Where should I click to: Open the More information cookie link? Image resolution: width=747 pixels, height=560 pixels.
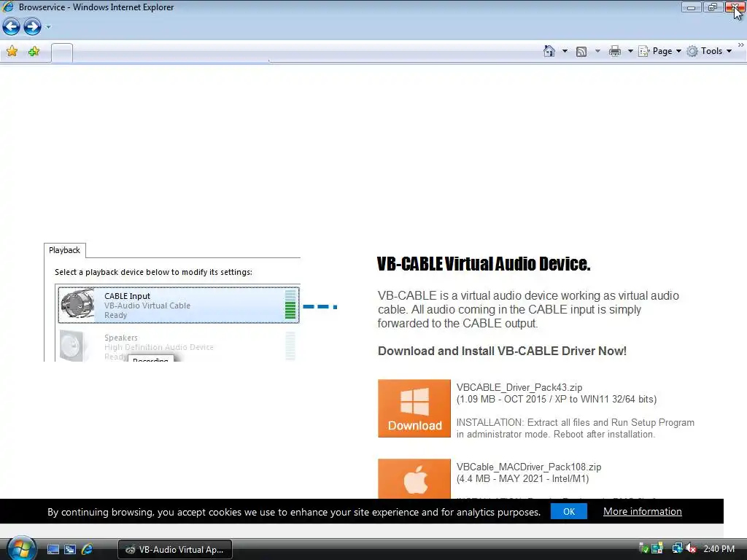(x=642, y=511)
